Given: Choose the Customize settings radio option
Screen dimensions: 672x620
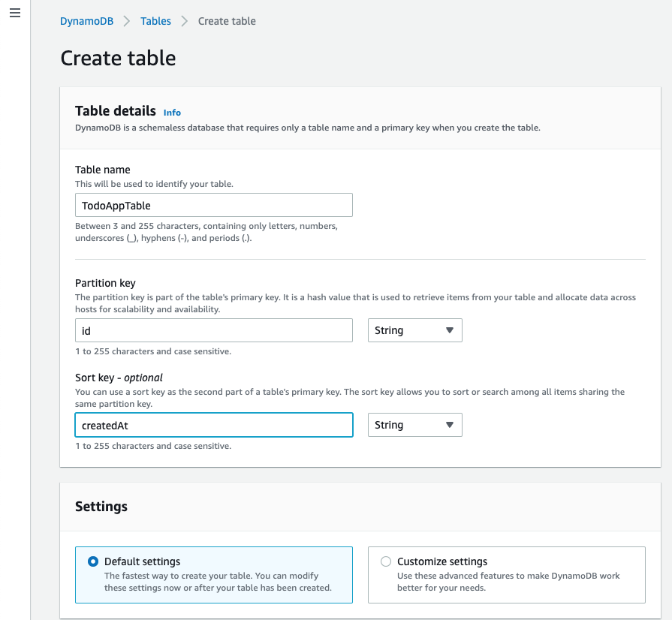Looking at the screenshot, I should point(386,561).
